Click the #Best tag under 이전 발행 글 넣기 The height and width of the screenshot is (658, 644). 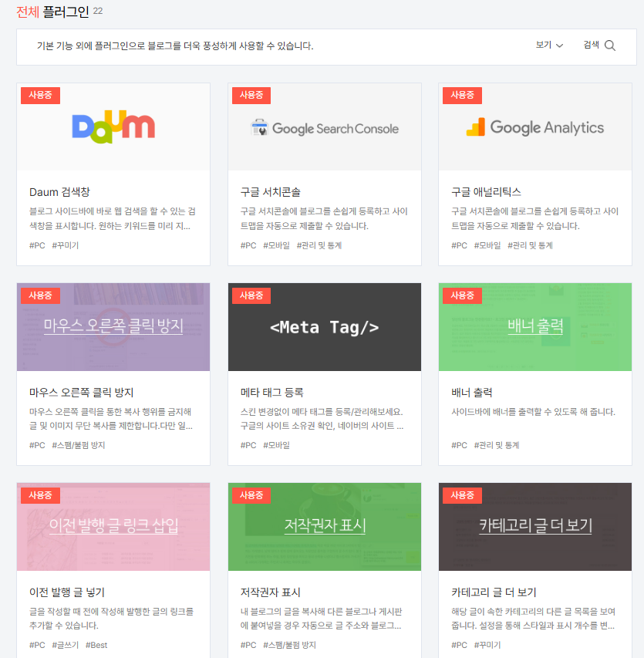96,645
